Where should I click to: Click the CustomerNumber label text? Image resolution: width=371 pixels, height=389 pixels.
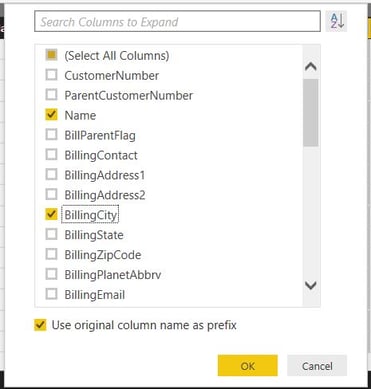(112, 76)
